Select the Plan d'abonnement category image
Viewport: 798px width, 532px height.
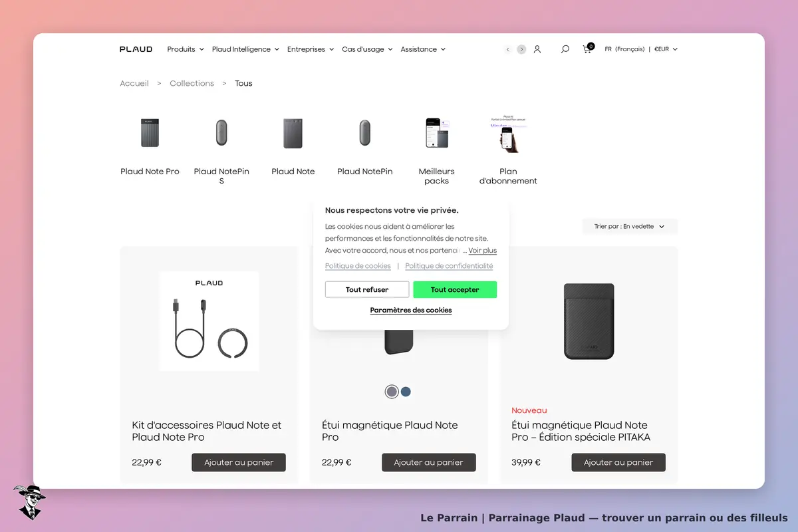click(508, 133)
